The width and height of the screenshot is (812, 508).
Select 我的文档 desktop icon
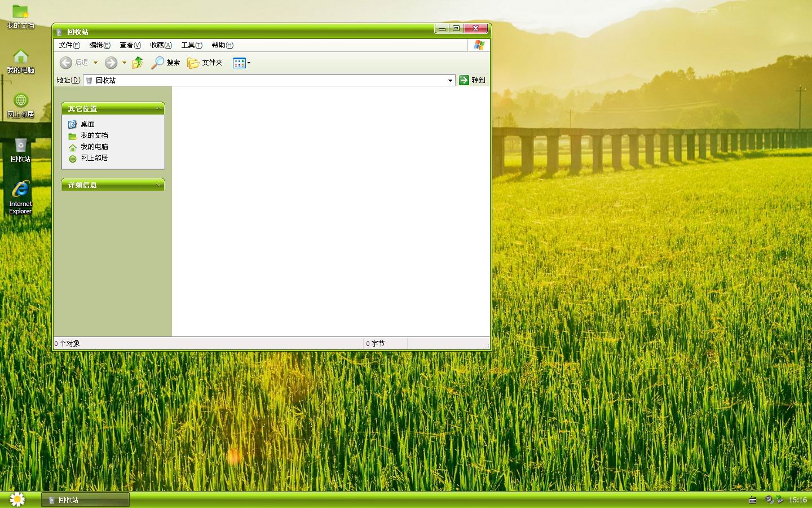pos(20,16)
